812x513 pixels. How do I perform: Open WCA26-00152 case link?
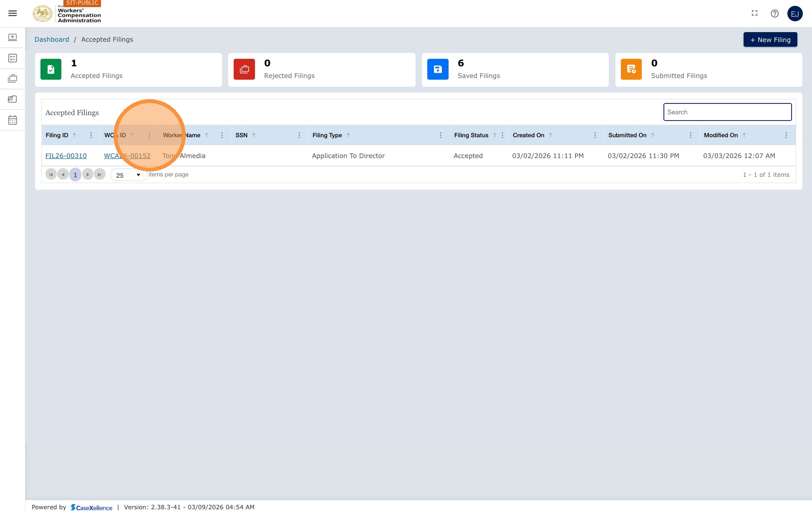tap(127, 156)
